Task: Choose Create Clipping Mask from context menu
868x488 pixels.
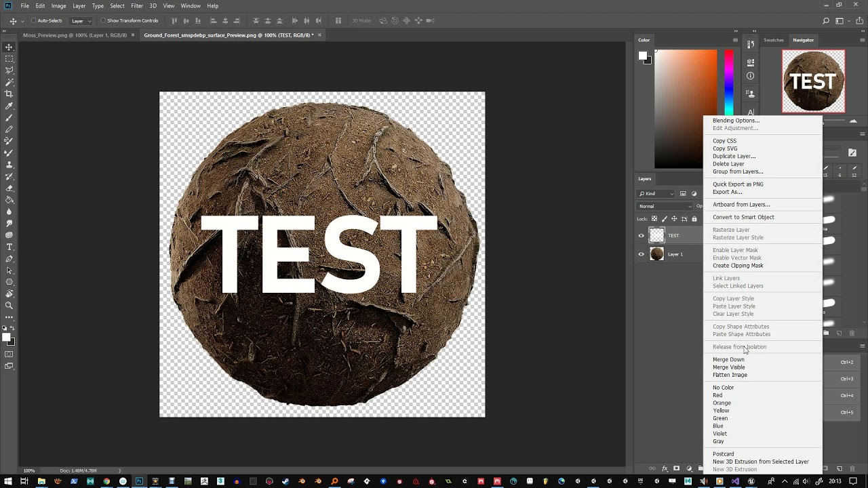Action: point(738,266)
